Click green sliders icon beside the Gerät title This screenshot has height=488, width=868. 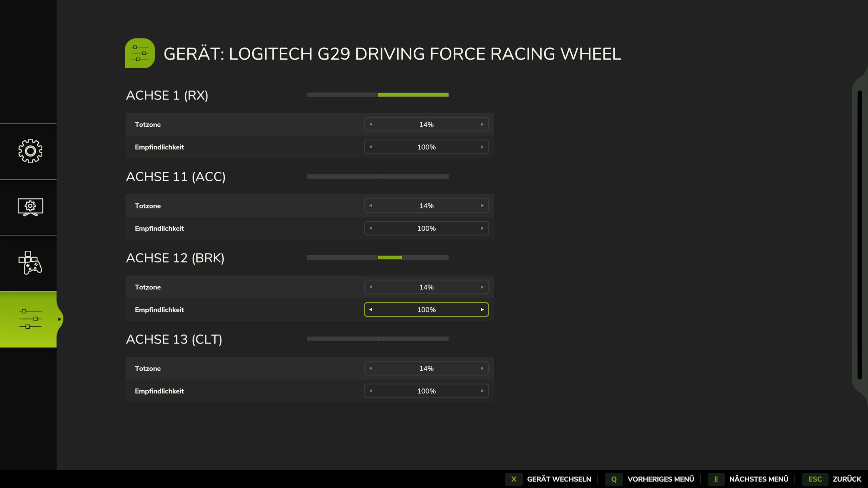pos(140,53)
